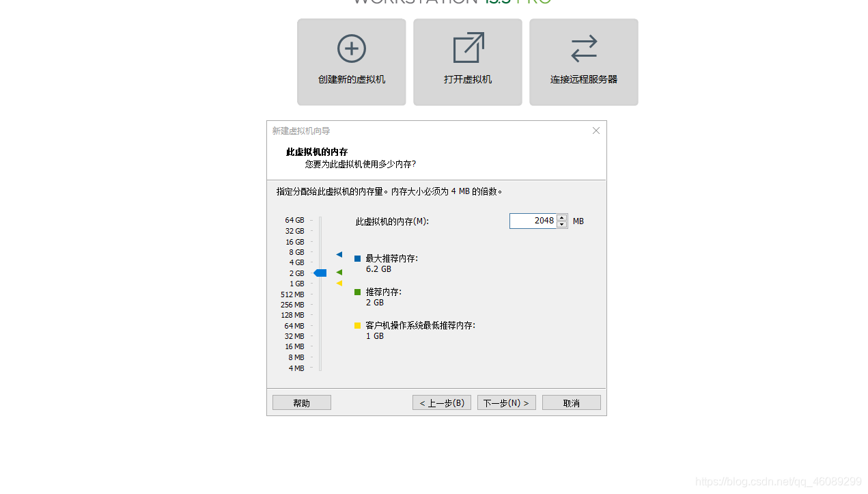This screenshot has width=868, height=494.
Task: Click the 64 GB label on the memory scale
Action: [294, 220]
